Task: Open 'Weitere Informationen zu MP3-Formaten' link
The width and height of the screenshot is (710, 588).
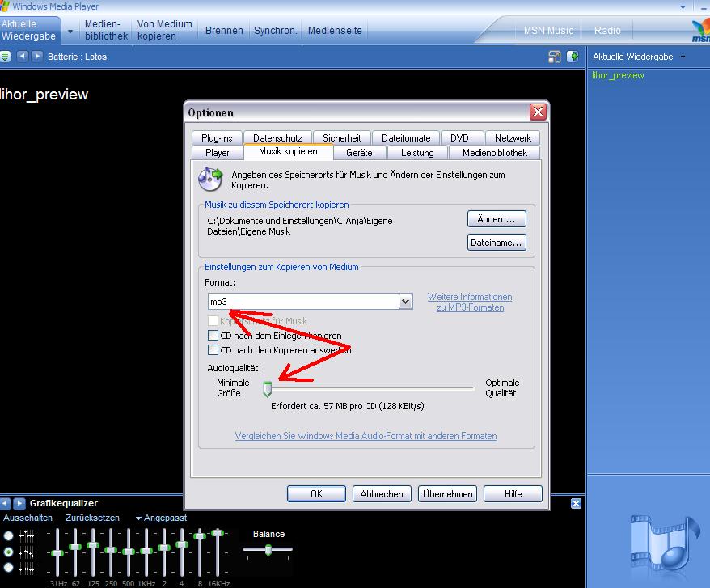Action: 470,302
